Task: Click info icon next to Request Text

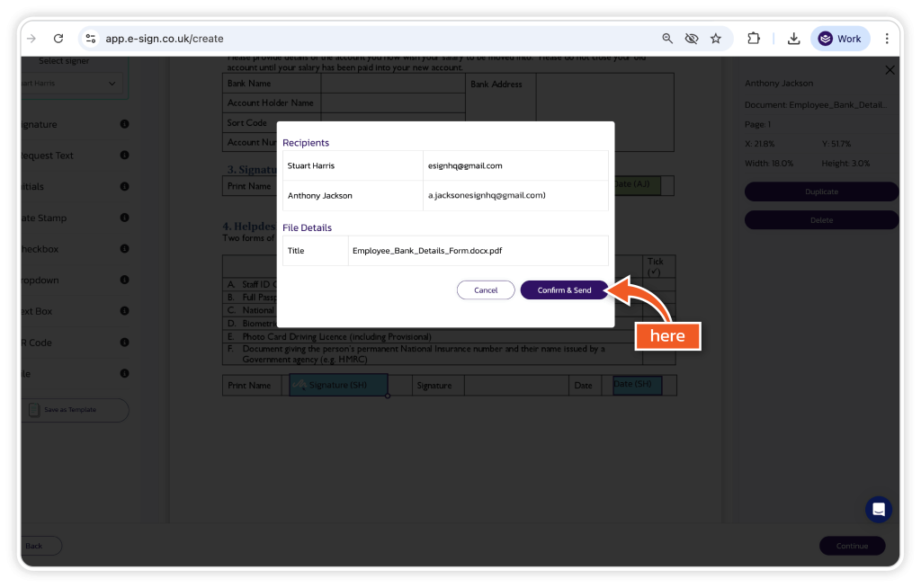Action: click(124, 155)
